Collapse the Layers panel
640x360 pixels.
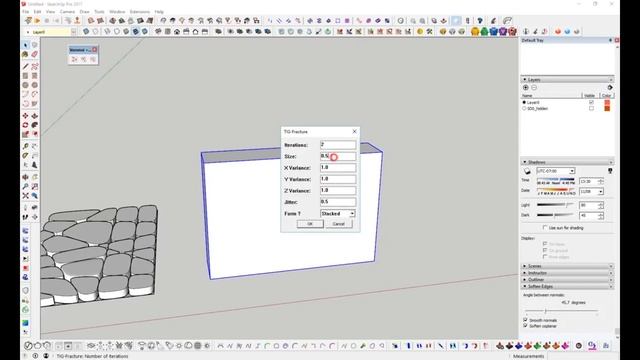(x=567, y=80)
